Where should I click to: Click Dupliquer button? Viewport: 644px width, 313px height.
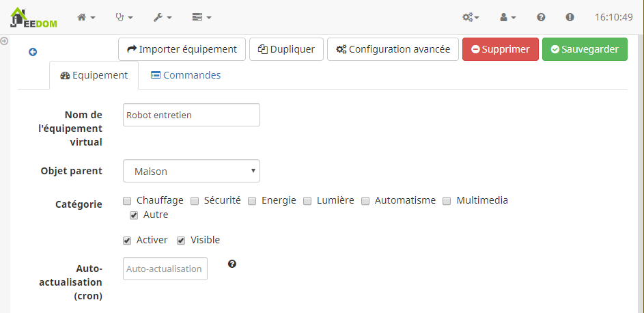click(286, 49)
